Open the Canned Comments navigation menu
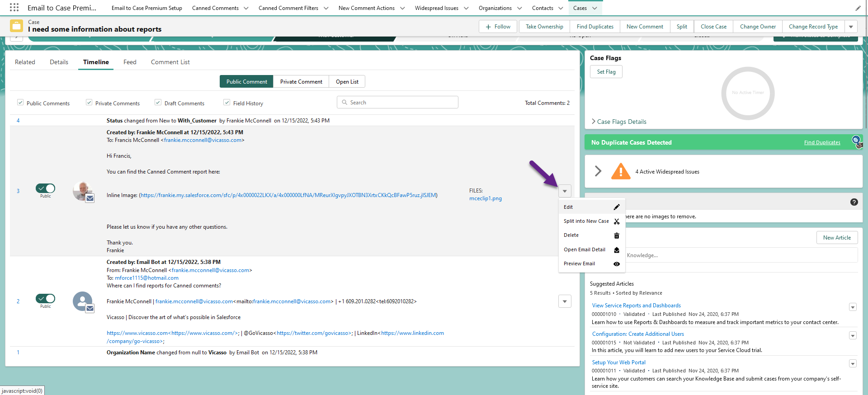Viewport: 868px width, 395px height. (246, 8)
